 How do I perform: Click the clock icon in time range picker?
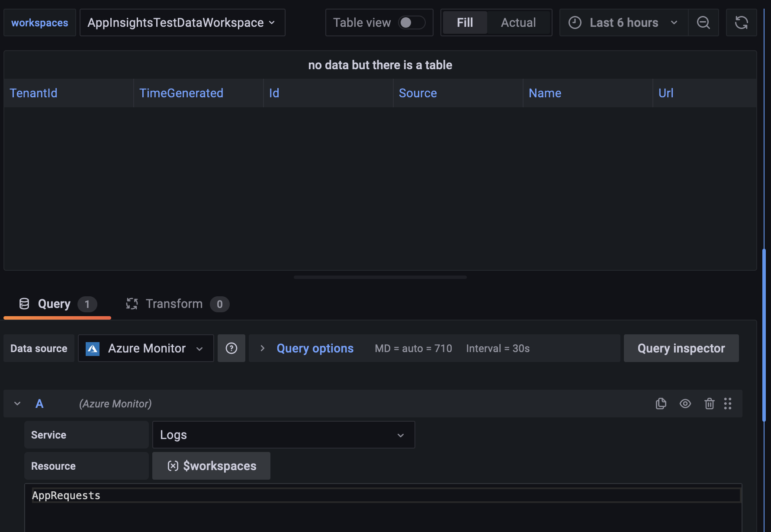tap(575, 22)
